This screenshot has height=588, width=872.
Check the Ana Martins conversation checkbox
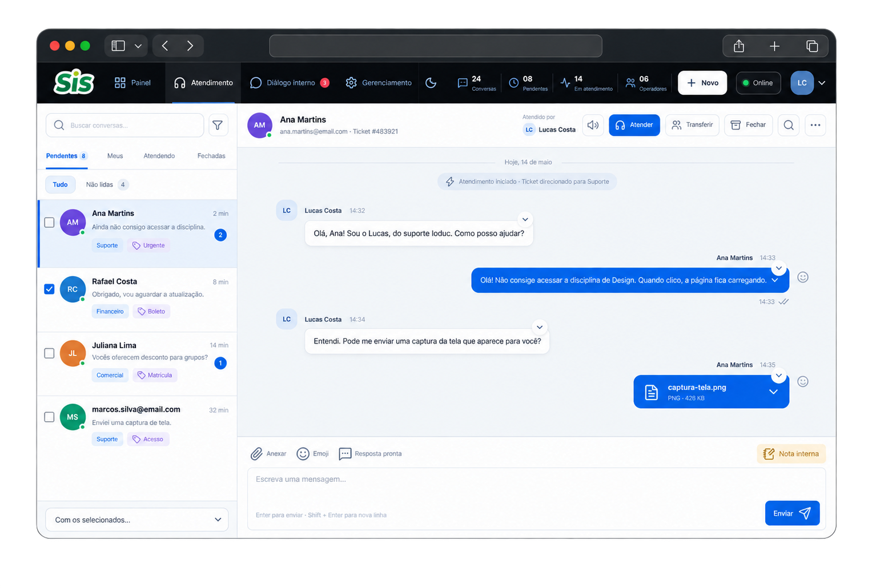point(50,223)
